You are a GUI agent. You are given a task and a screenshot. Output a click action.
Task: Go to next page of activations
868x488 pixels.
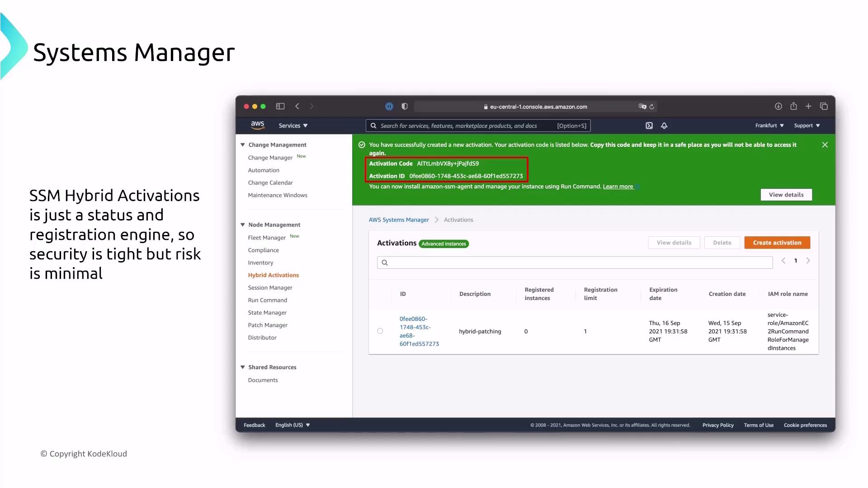tap(808, 261)
